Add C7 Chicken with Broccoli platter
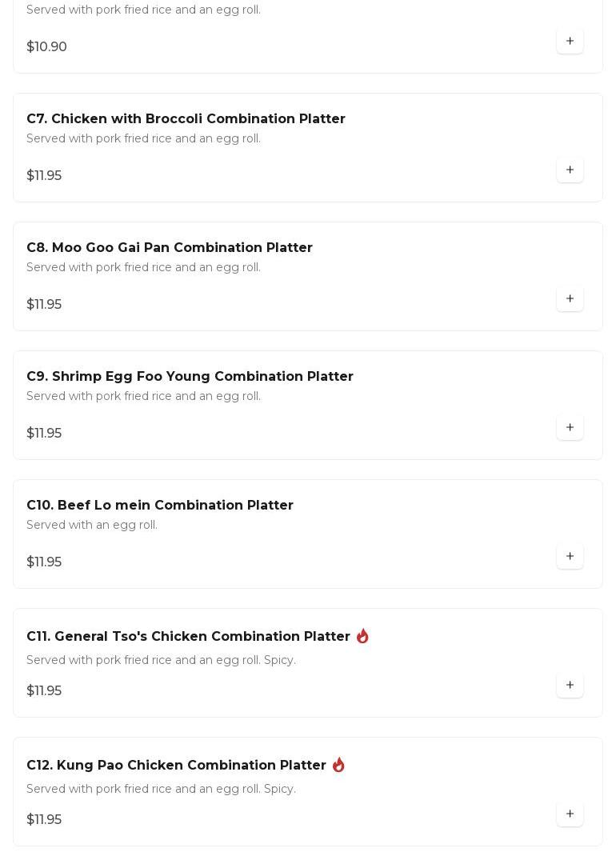 click(x=570, y=170)
